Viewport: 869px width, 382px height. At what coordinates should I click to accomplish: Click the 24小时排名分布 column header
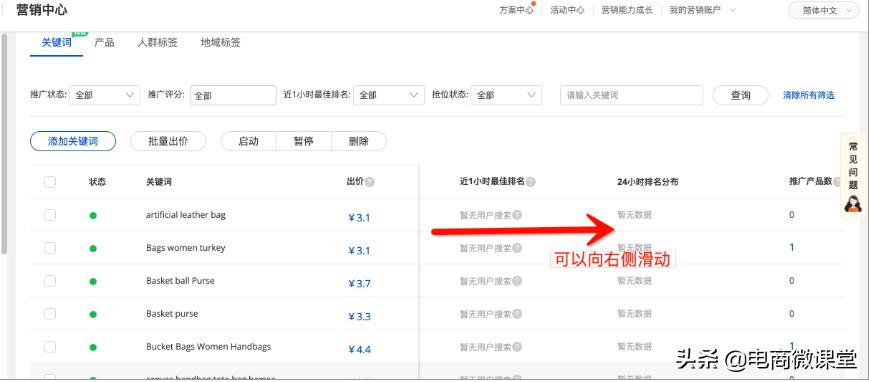click(648, 182)
